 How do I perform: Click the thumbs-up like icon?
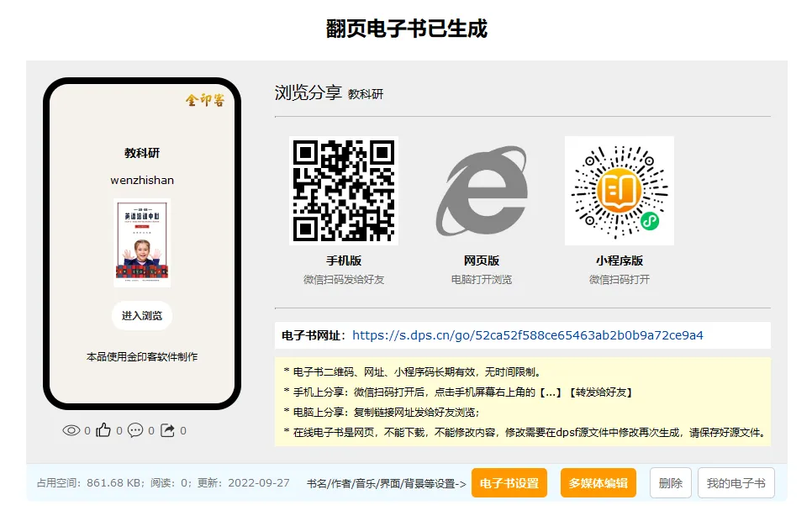[103, 430]
